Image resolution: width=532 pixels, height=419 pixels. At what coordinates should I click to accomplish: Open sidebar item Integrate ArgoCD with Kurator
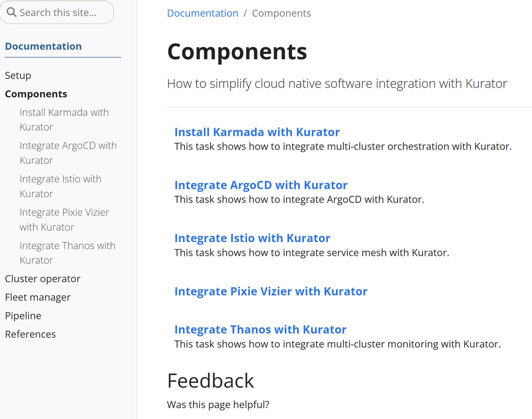tap(68, 153)
